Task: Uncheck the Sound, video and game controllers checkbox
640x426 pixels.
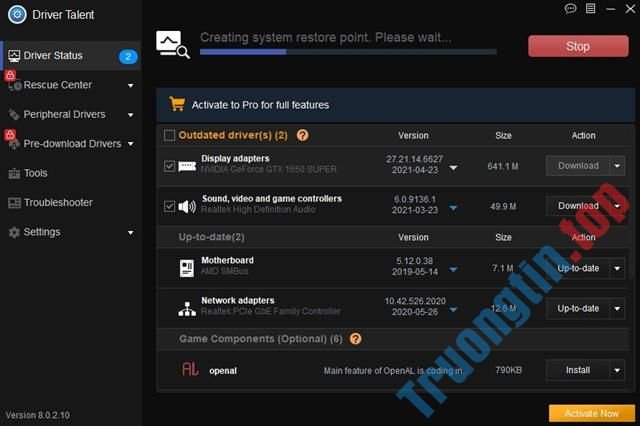Action: point(169,206)
